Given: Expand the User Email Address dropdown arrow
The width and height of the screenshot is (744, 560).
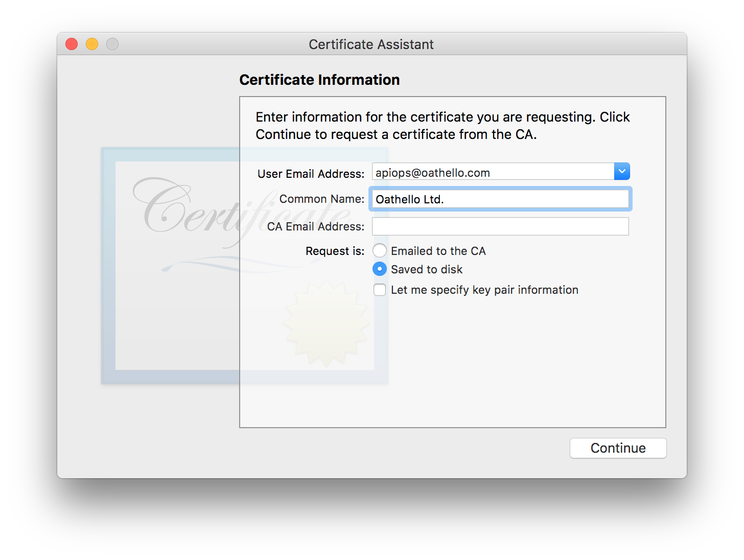Looking at the screenshot, I should [x=622, y=172].
